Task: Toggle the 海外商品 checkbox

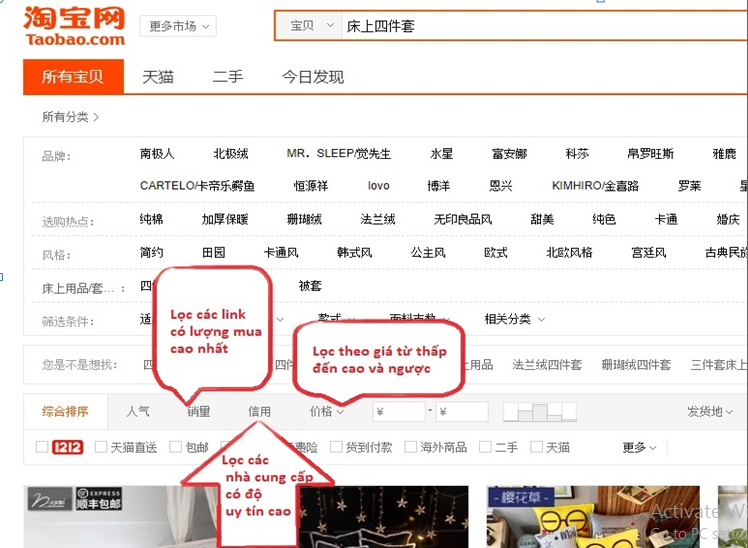Action: click(411, 447)
